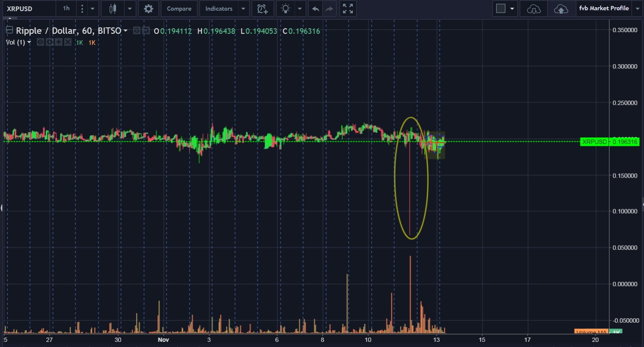
Task: Toggle visibility eye for Ripple / Dollar series
Action: click(137, 31)
